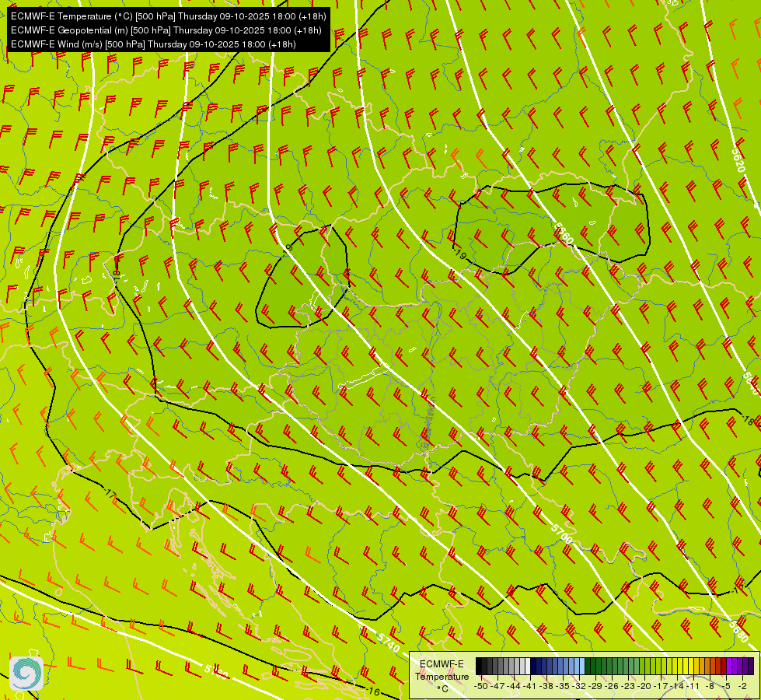This screenshot has width=761, height=700.
Task: Pick the red swatch left of -5
Action: tap(724, 666)
